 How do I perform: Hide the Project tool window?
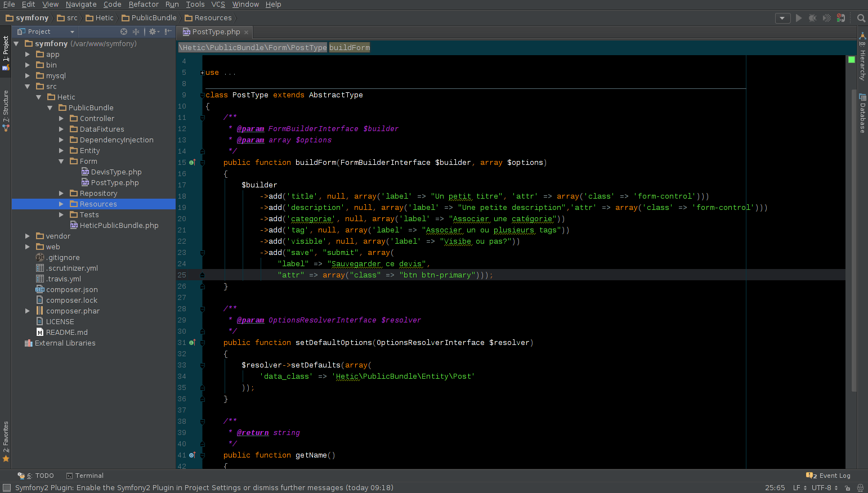(x=168, y=32)
